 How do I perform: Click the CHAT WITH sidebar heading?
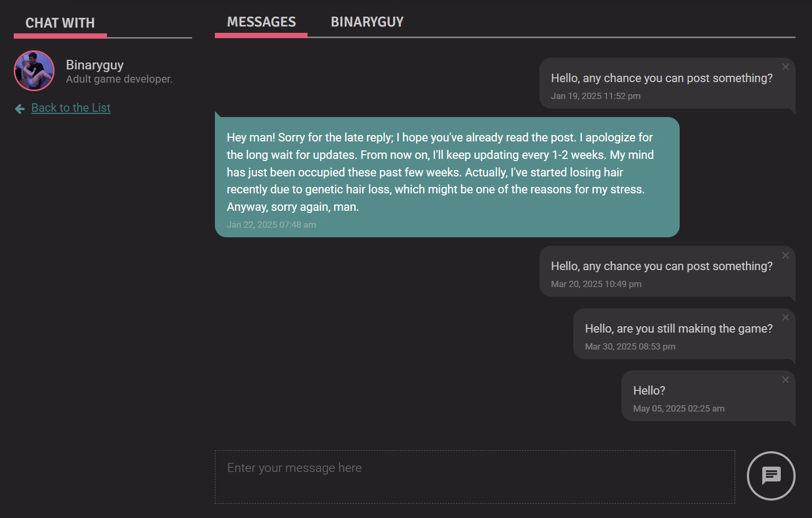click(x=60, y=23)
